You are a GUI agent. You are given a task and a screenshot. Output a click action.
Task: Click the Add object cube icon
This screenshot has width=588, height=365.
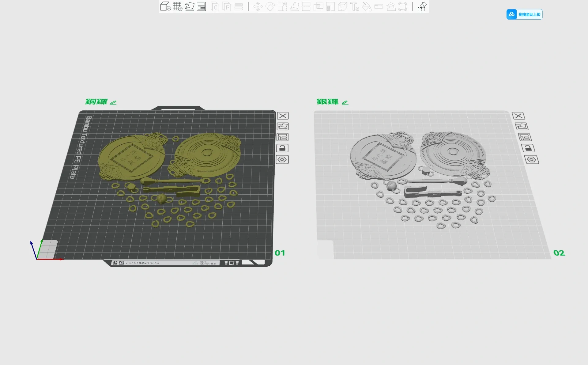(x=166, y=6)
